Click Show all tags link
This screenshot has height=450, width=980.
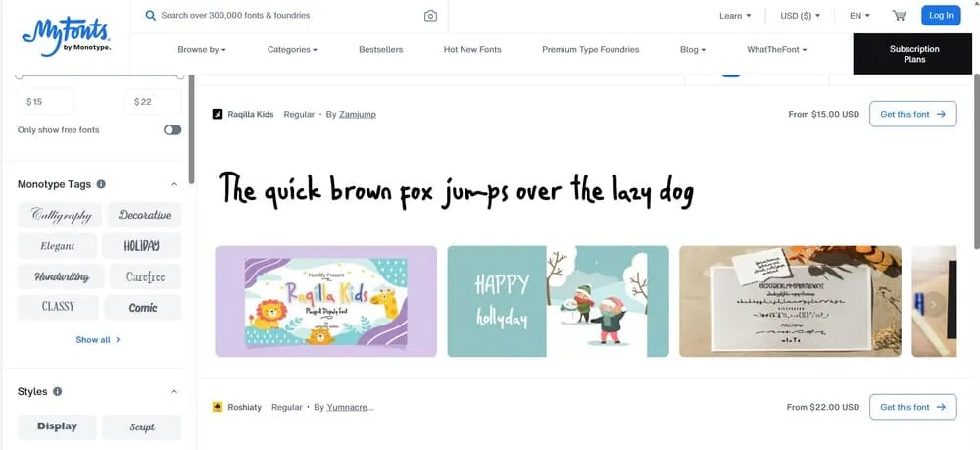[x=98, y=340]
